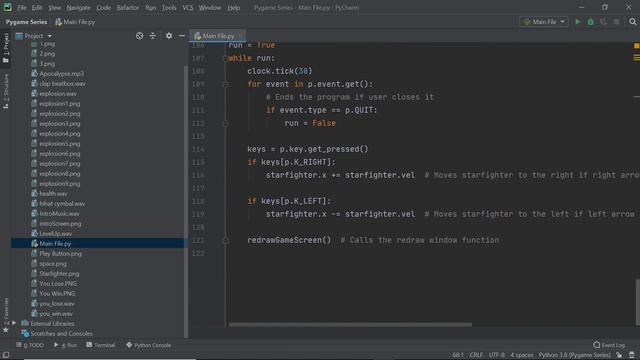640x360 pixels.
Task: Click the CRLF line separator selector
Action: (476, 355)
